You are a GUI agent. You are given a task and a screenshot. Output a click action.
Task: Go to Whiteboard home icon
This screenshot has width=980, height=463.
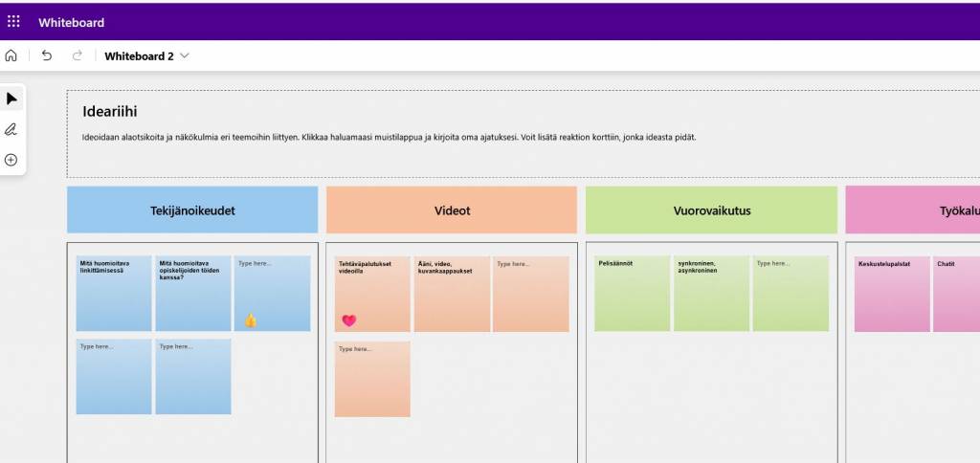click(11, 56)
